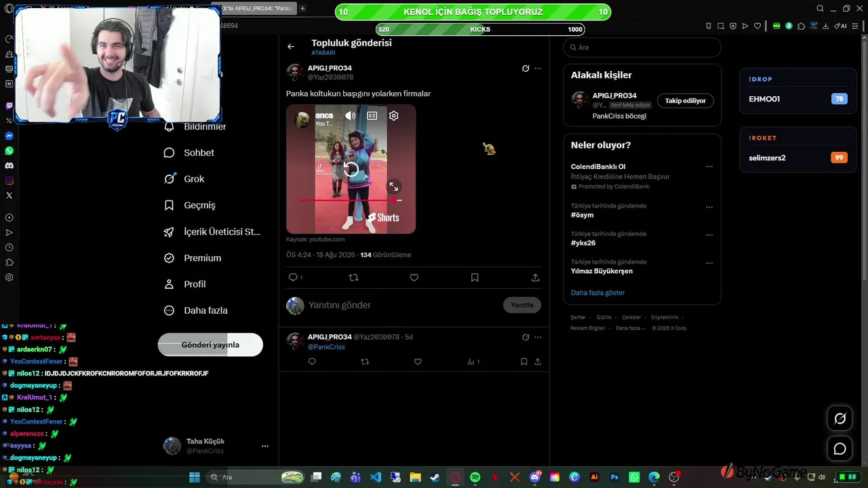Repost the APIGJ_PRO34 community post
868x488 pixels.
click(353, 277)
